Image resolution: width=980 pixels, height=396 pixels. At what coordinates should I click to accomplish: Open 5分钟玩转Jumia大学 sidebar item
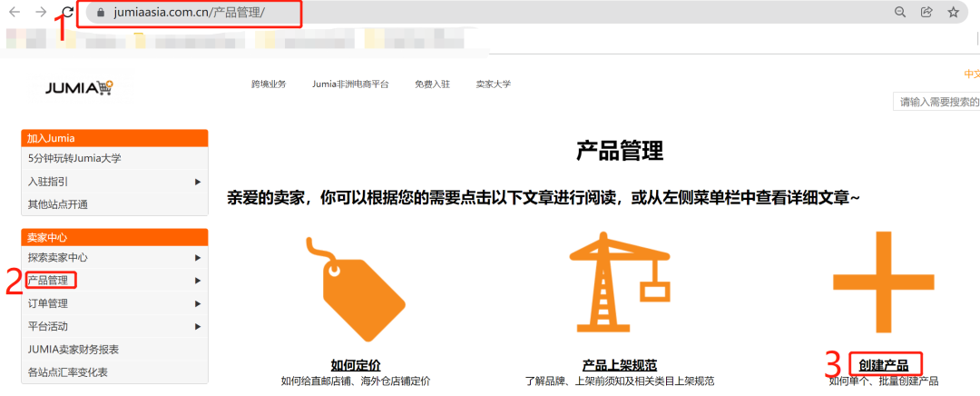114,158
